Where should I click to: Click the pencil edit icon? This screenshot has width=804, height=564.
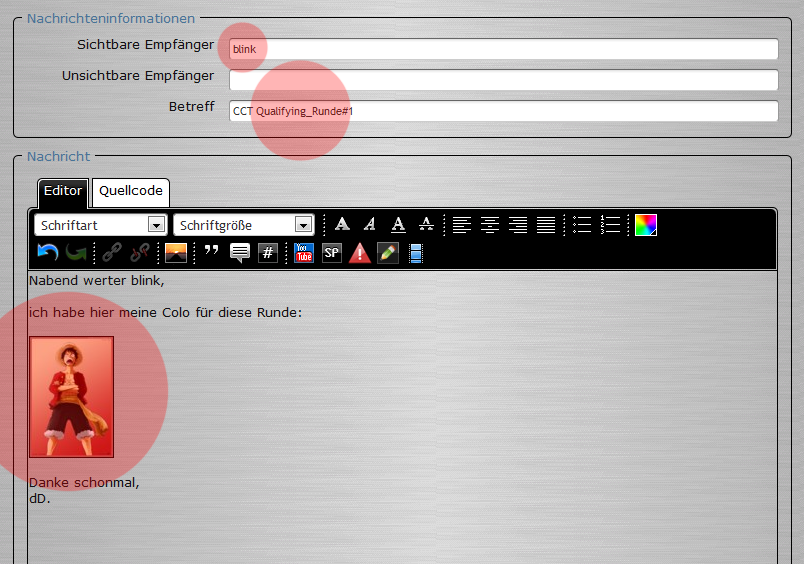pyautogui.click(x=388, y=253)
